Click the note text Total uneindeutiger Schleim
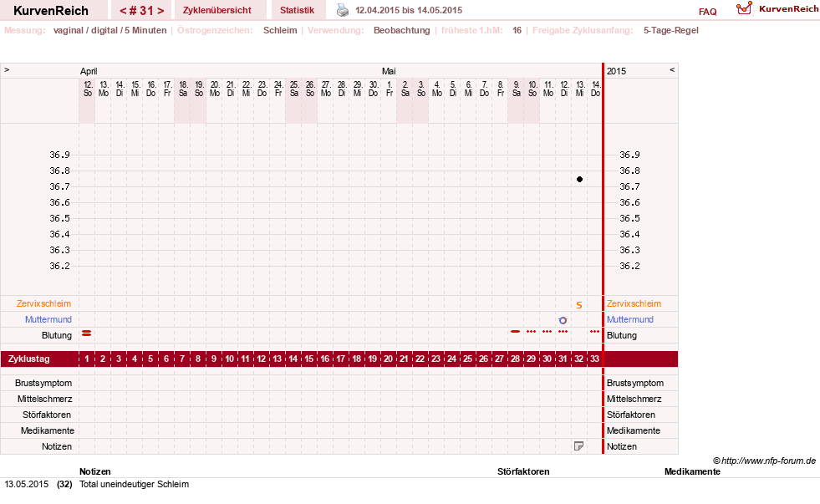The image size is (820, 504). [134, 484]
